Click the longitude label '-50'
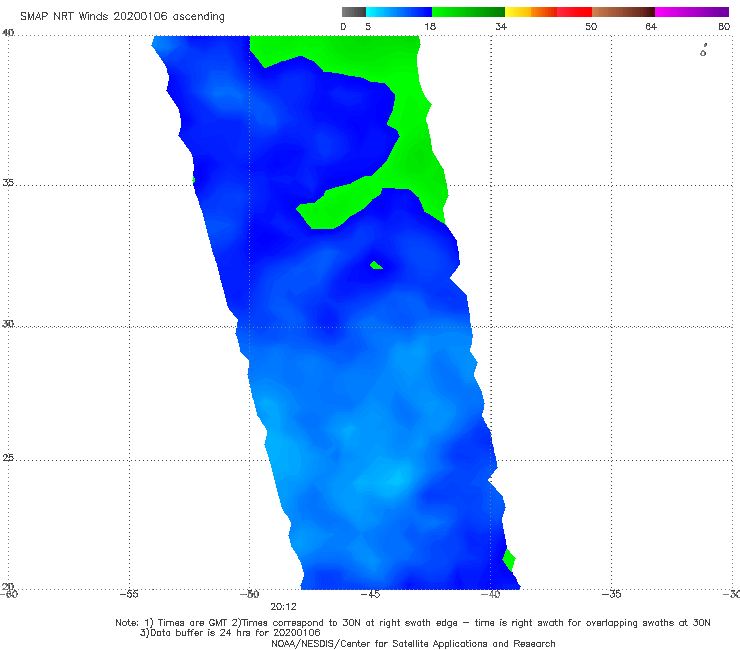The width and height of the screenshot is (740, 650). [250, 594]
